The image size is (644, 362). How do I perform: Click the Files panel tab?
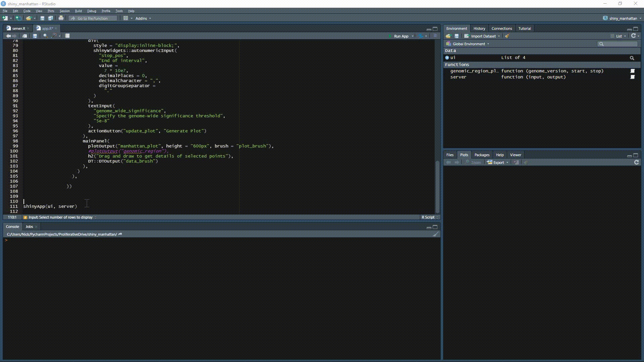(x=450, y=155)
